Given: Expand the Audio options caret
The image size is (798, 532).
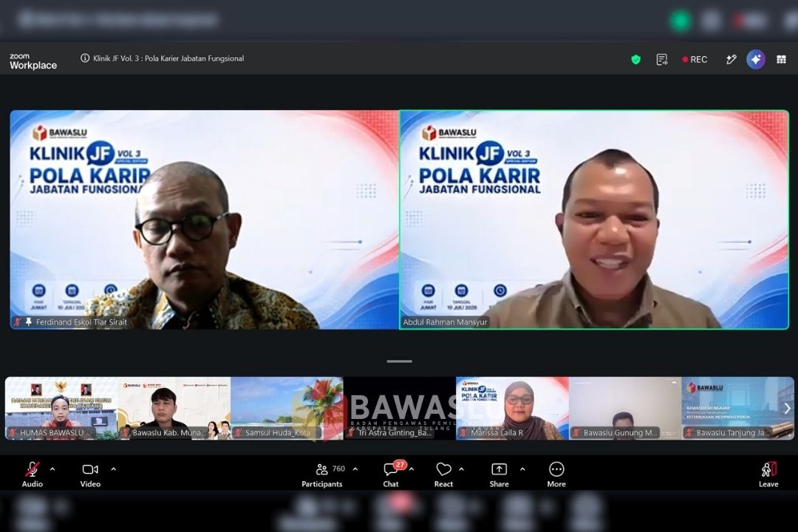Looking at the screenshot, I should point(52,469).
